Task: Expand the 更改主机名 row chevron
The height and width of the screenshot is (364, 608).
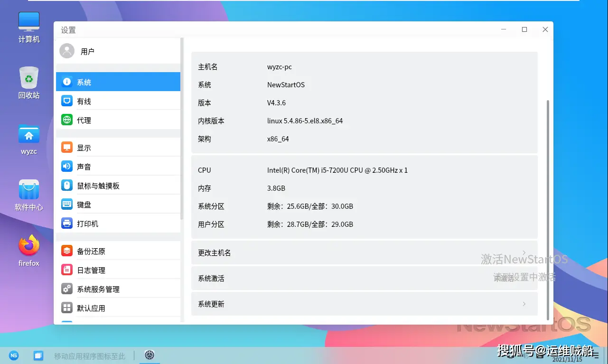Action: [524, 252]
